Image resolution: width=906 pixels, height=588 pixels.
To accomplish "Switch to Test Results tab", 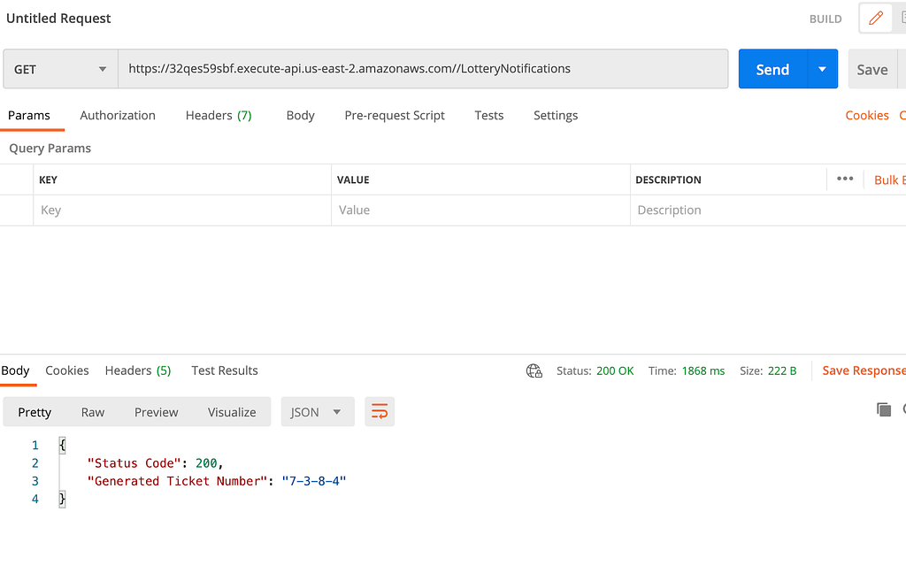I will point(225,370).
